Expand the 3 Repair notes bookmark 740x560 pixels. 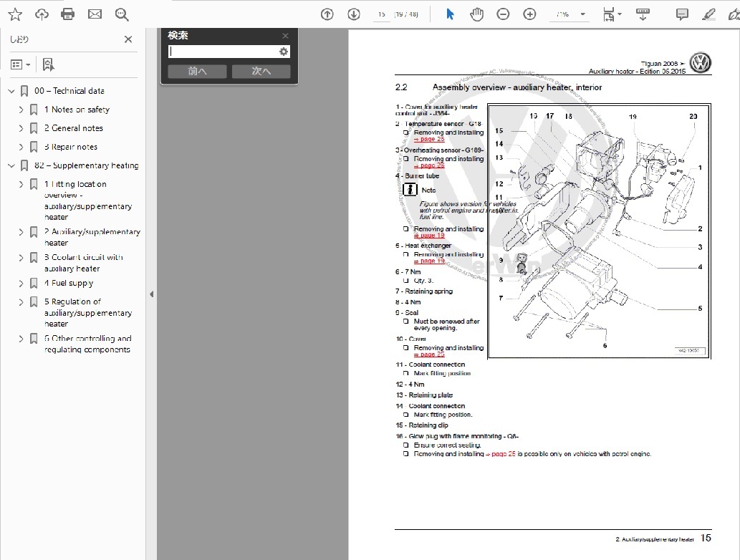[21, 148]
